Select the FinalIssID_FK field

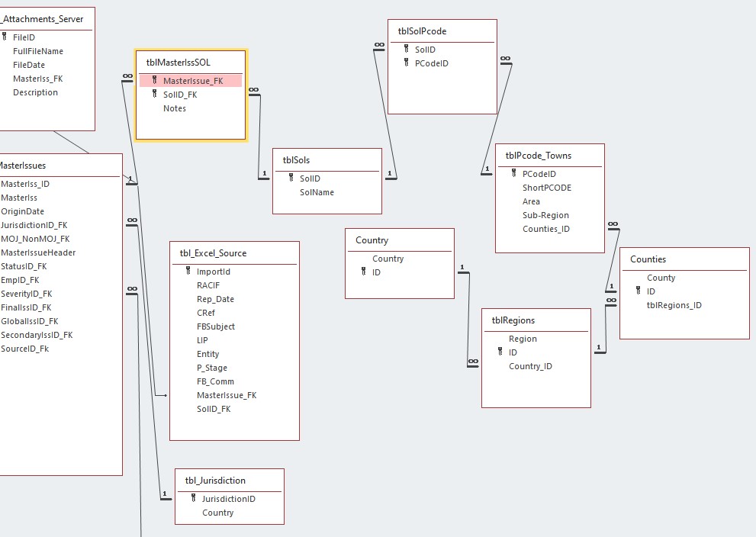(x=26, y=307)
